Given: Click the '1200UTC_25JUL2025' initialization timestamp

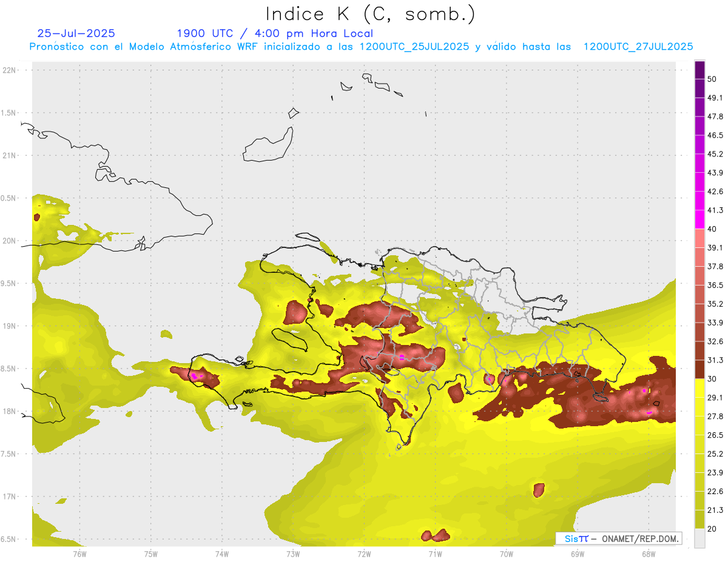Looking at the screenshot, I should pos(414,47).
